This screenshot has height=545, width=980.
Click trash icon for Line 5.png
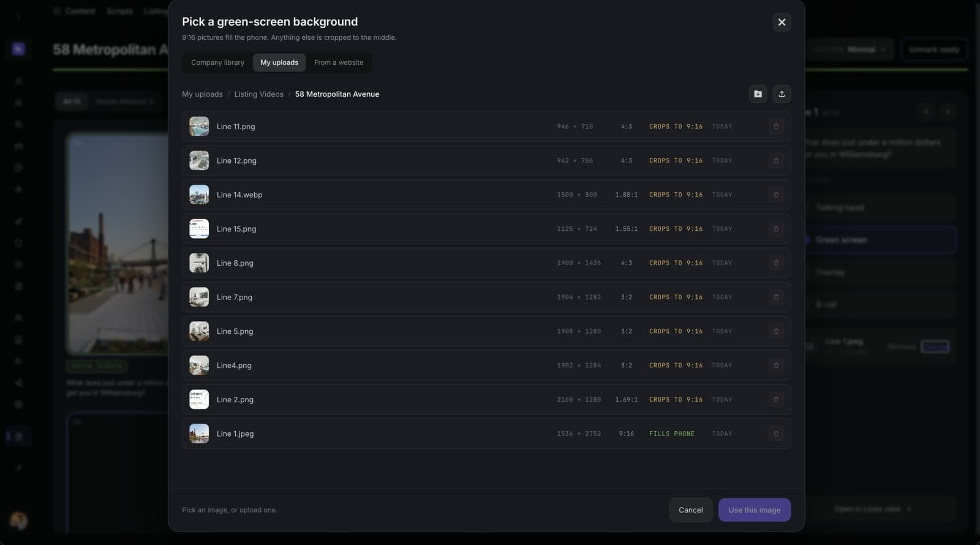pos(776,331)
